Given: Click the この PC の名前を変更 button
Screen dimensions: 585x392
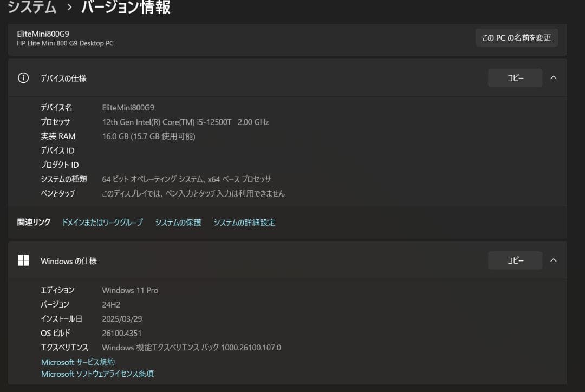Looking at the screenshot, I should [x=516, y=37].
